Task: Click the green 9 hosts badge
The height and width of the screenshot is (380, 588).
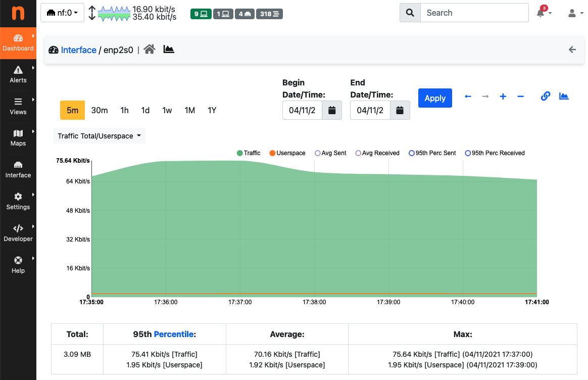Action: click(x=201, y=14)
